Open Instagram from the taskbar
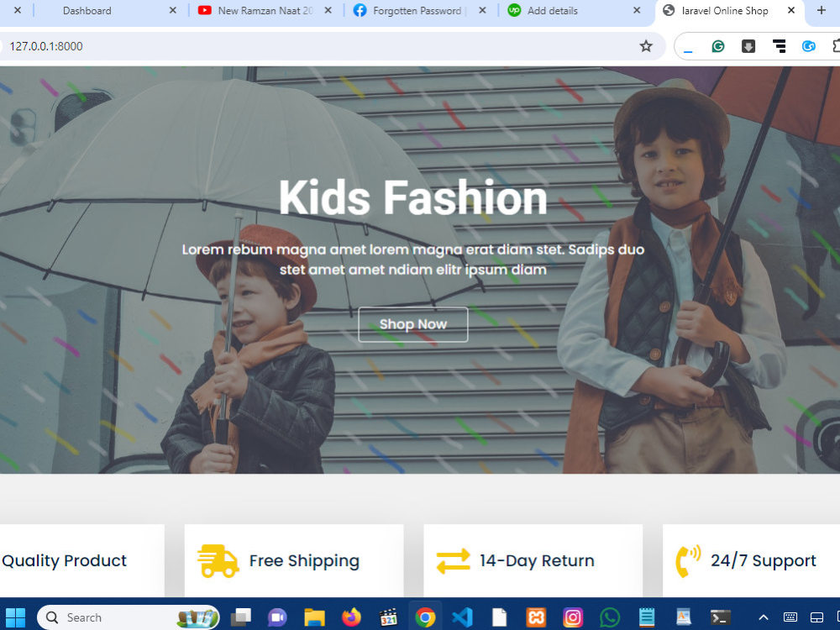840x630 pixels. [x=573, y=617]
